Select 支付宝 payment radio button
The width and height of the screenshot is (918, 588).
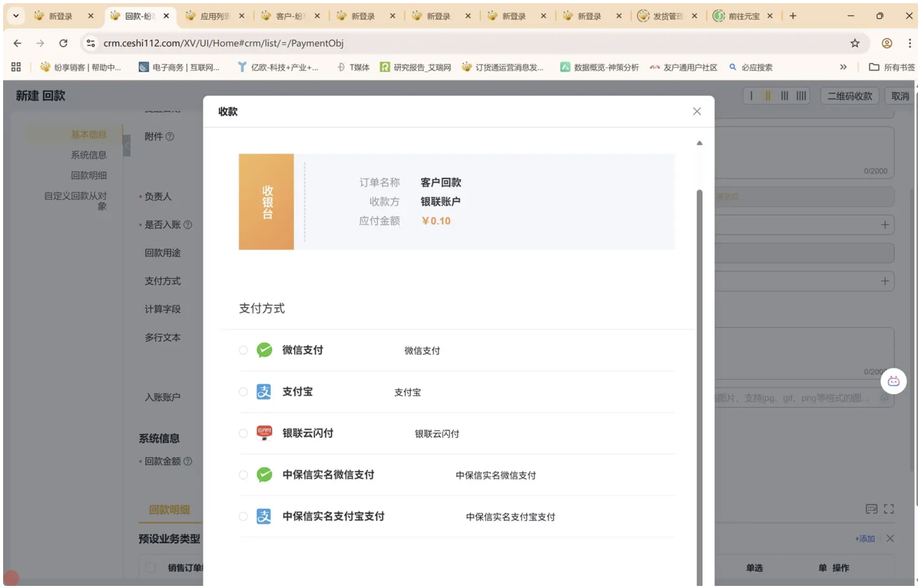tap(243, 392)
